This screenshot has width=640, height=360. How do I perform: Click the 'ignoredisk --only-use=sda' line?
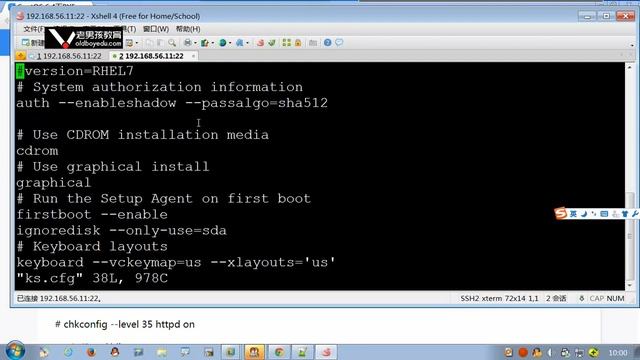click(x=121, y=230)
